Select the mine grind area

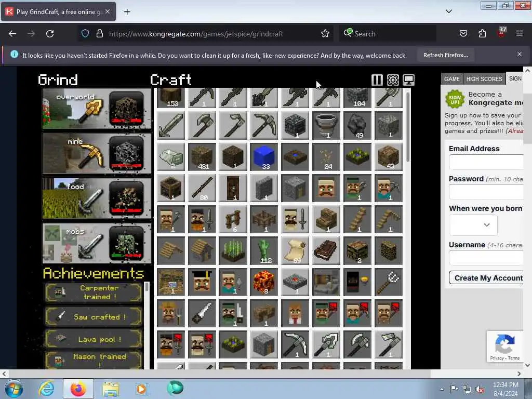click(97, 153)
